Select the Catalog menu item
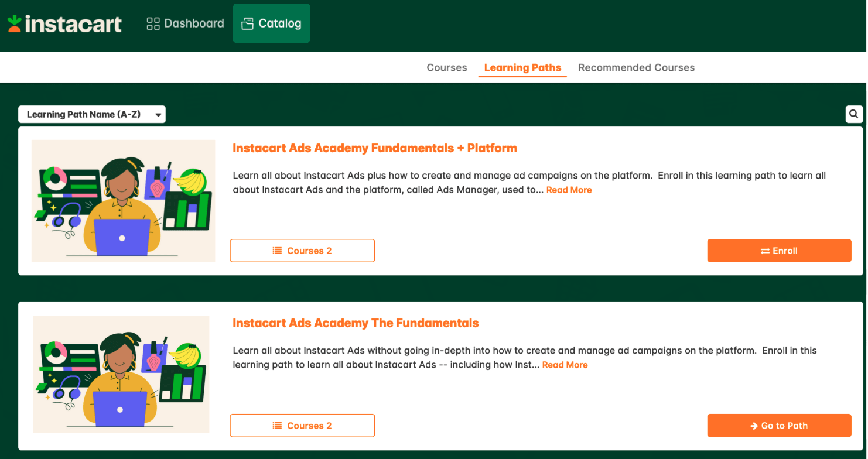Image resolution: width=868 pixels, height=459 pixels. pyautogui.click(x=271, y=23)
